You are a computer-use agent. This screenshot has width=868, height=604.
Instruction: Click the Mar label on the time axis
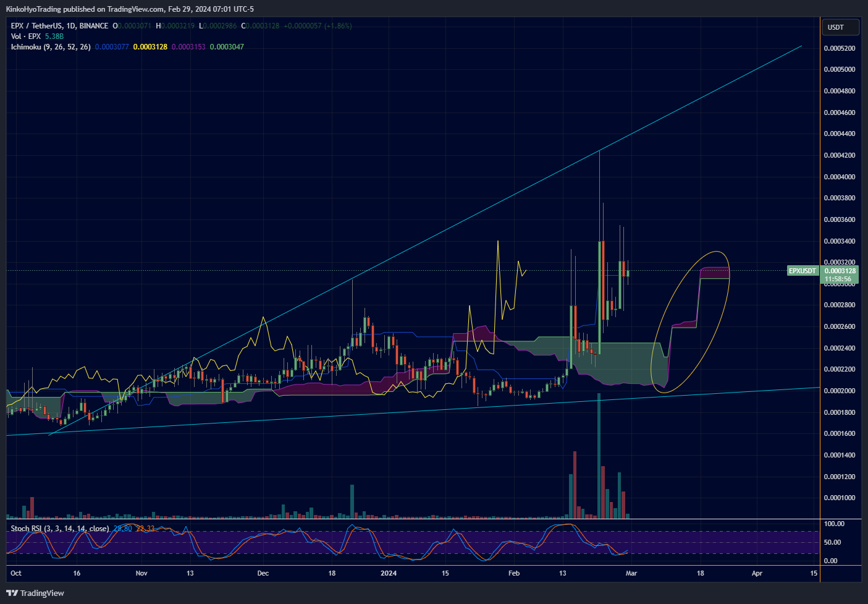click(631, 573)
